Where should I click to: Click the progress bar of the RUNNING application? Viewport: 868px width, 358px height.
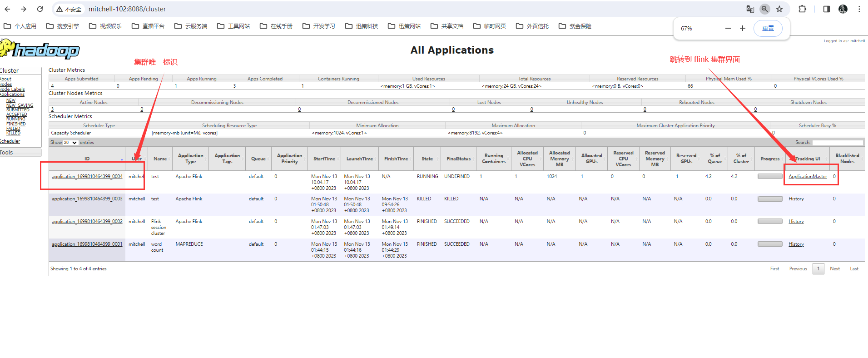pos(770,176)
